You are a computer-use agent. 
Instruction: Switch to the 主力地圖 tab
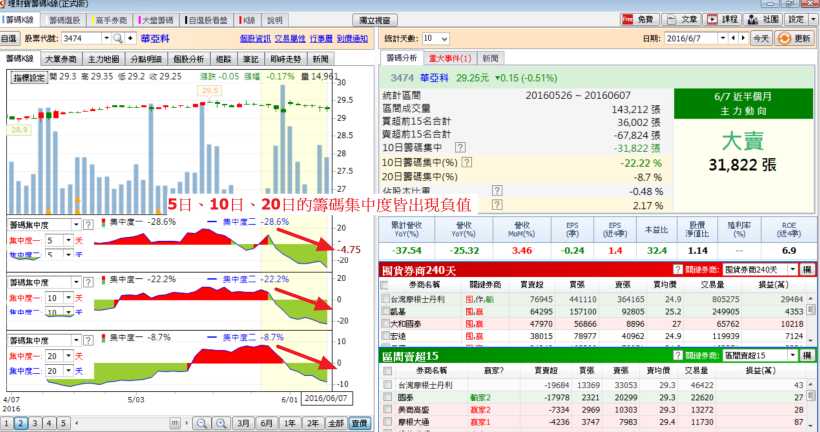(104, 60)
